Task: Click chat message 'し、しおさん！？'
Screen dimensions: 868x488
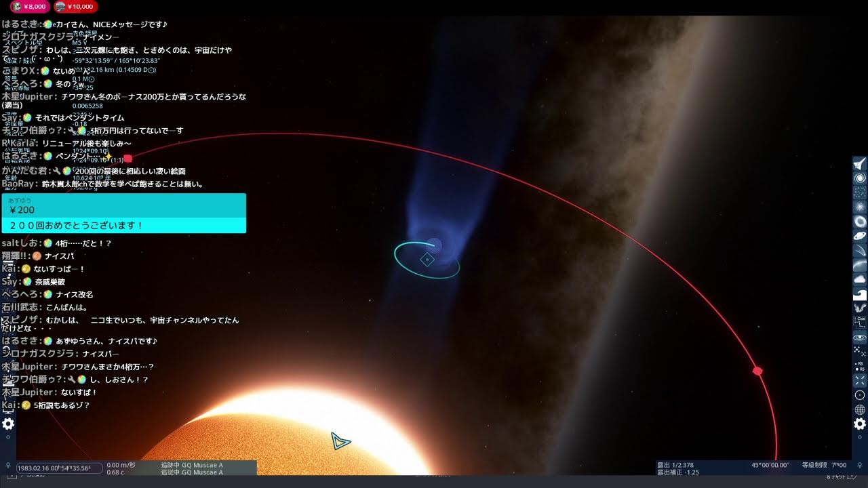Action: pyautogui.click(x=119, y=380)
